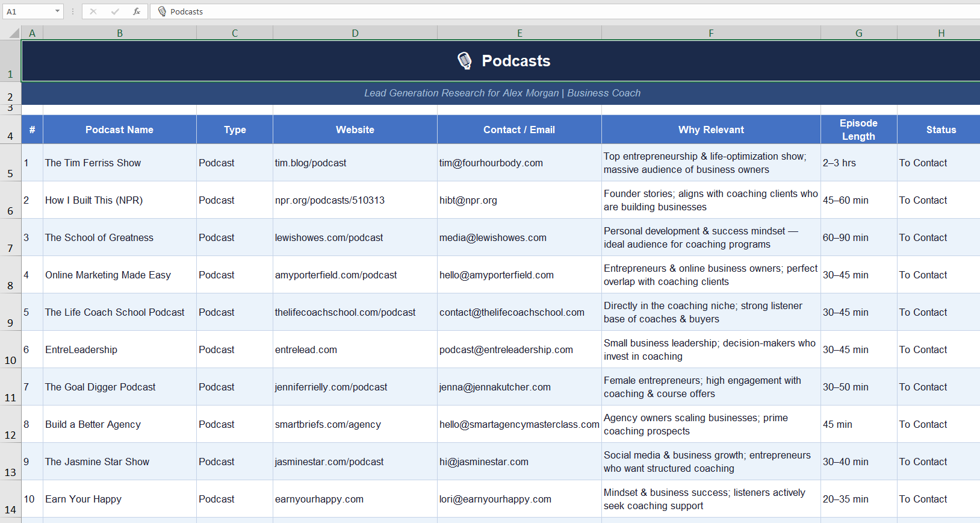Select The Tim Ferriss Show cell
Viewport: 980px width, 523px height.
[120, 163]
